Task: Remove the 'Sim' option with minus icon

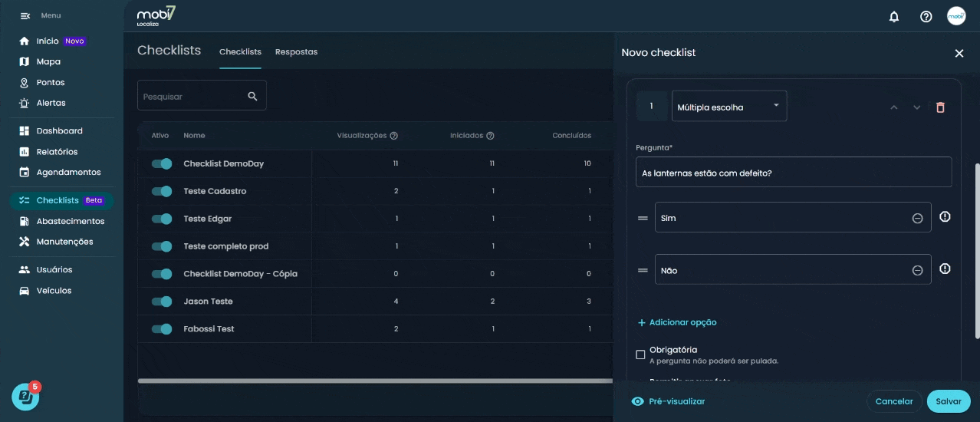Action: point(917,219)
